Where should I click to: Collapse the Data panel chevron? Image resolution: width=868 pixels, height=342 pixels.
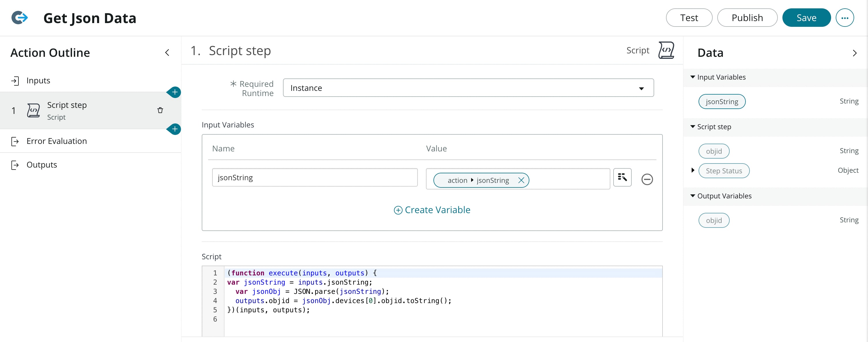click(x=854, y=53)
